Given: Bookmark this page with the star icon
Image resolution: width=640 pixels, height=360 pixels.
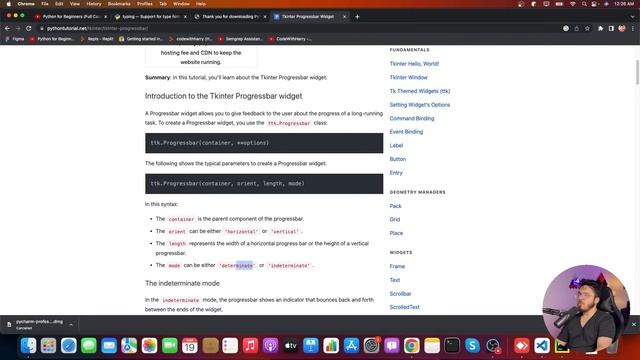Looking at the screenshot, I should (x=587, y=29).
